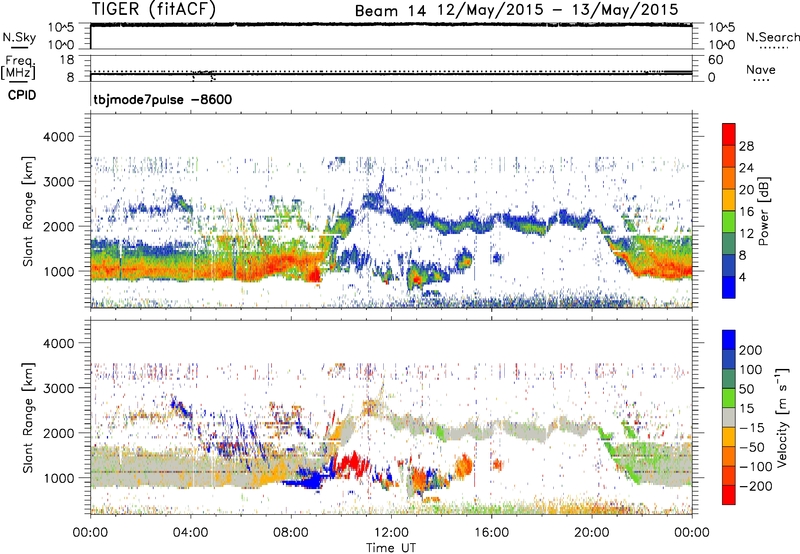Image resolution: width=800 pixels, height=554 pixels.
Task: Click the red -200 velocity colorbar segment
Action: click(729, 495)
